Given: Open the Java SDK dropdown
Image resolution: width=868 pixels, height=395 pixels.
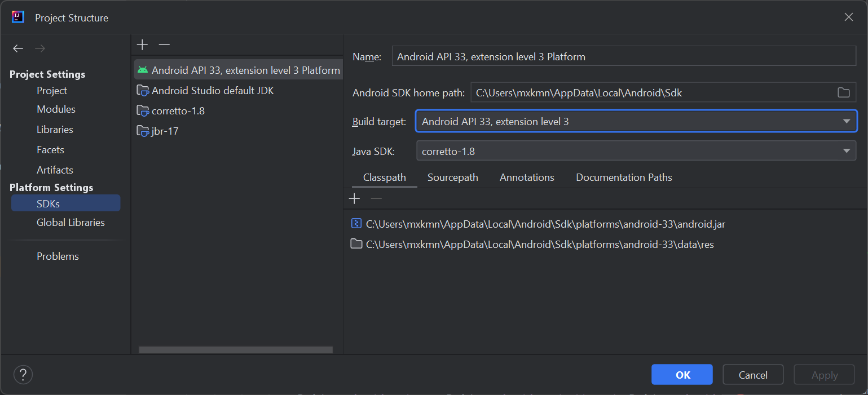Looking at the screenshot, I should [636, 151].
